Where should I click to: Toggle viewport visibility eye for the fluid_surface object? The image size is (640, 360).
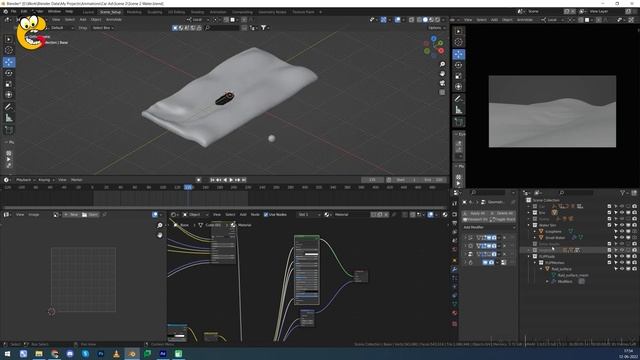point(622,269)
